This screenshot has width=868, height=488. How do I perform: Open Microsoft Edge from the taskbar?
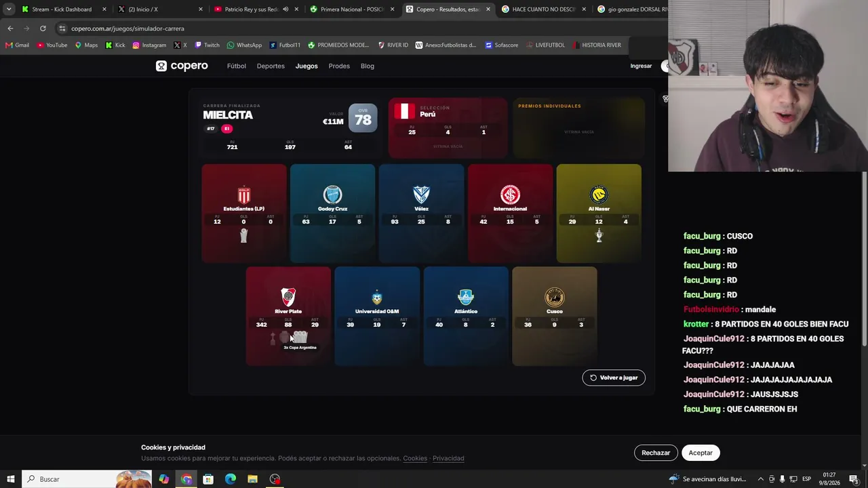click(231, 479)
